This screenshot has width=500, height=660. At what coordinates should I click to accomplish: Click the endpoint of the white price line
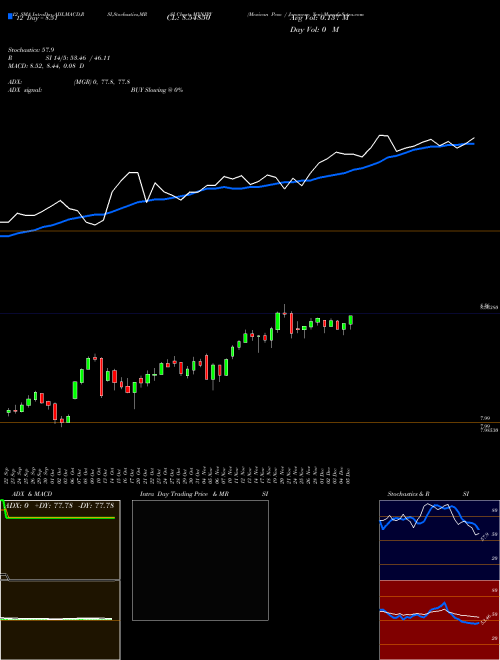pos(474,138)
